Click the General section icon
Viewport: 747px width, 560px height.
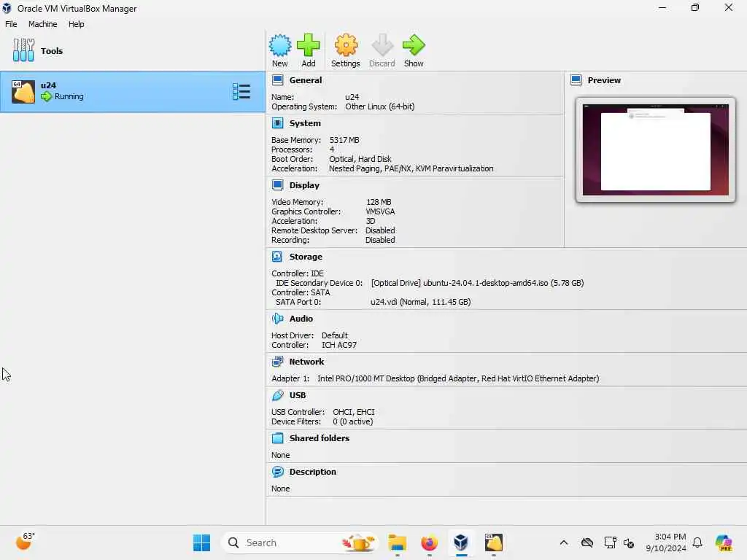(x=278, y=80)
